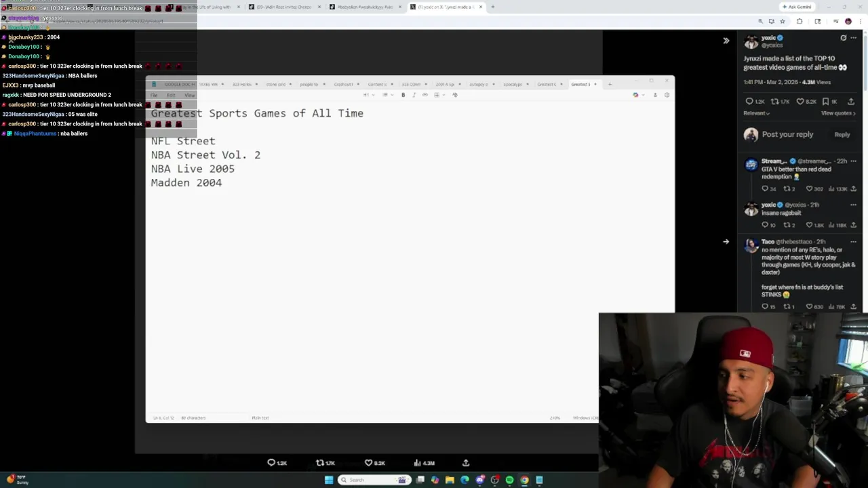Image resolution: width=868 pixels, height=488 pixels.
Task: Open the Edit menu in Notepad
Action: (x=171, y=95)
